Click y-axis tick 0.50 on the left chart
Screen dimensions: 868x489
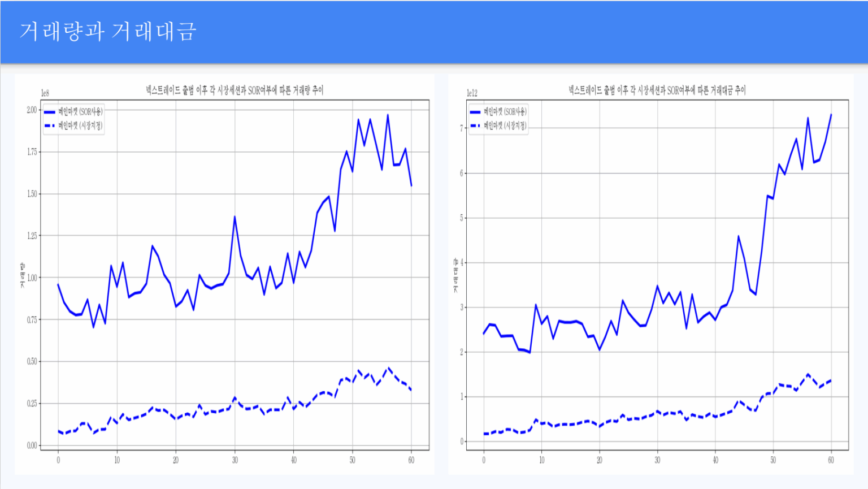tap(32, 361)
